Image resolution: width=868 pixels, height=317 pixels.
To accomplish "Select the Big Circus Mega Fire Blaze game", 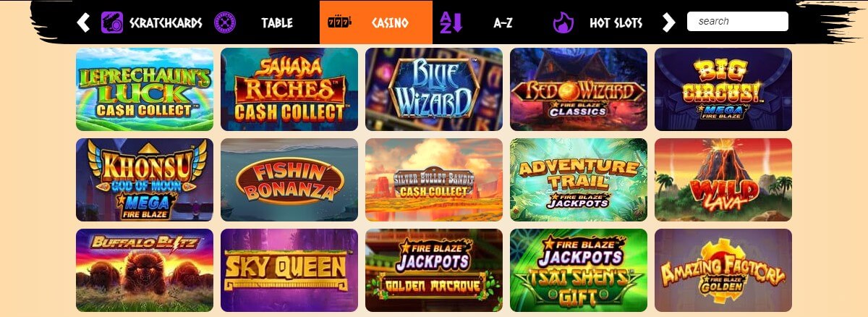I will tap(723, 89).
